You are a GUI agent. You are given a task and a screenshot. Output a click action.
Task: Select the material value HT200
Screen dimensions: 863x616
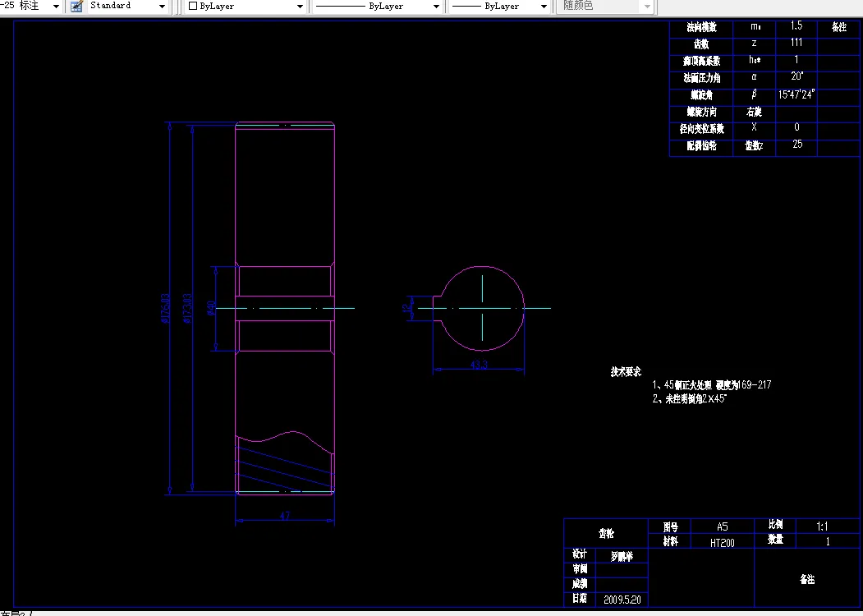(722, 543)
